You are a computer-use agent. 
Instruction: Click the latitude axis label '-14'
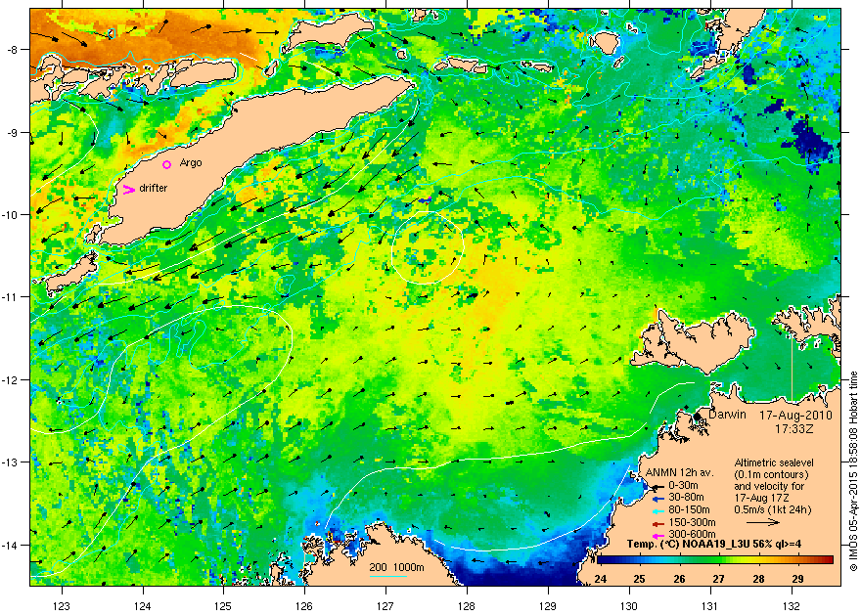[x=10, y=546]
